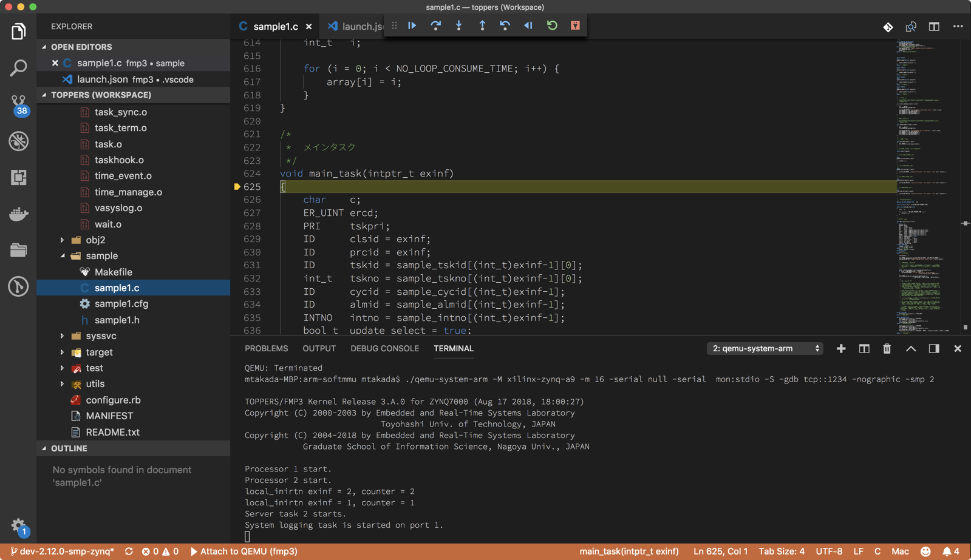This screenshot has height=560, width=971.
Task: Open sample1.cfg in the explorer
Action: (x=121, y=303)
